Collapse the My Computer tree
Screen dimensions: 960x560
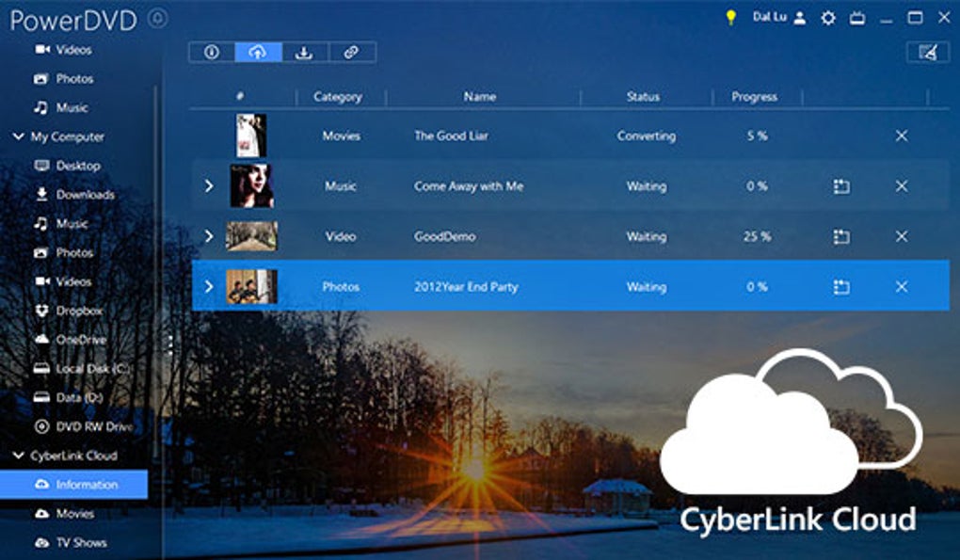pos(19,136)
